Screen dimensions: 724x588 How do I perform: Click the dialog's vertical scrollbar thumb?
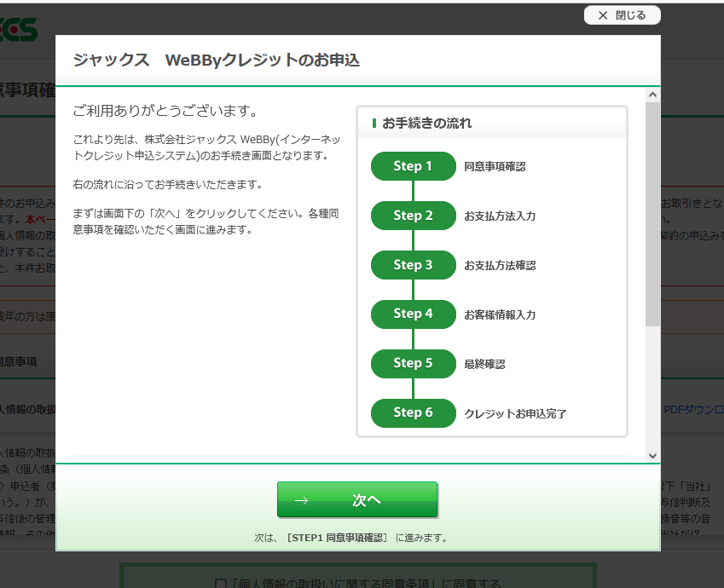[652, 213]
